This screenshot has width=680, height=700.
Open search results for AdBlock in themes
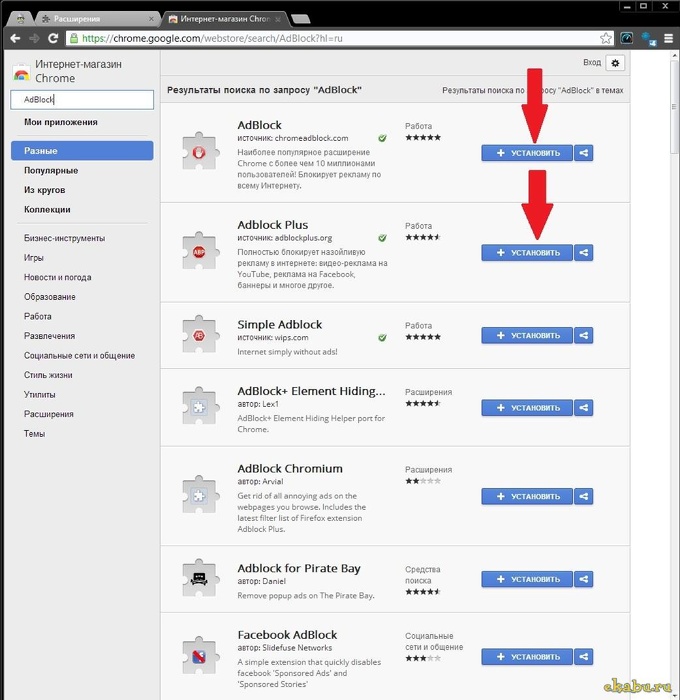pos(533,90)
